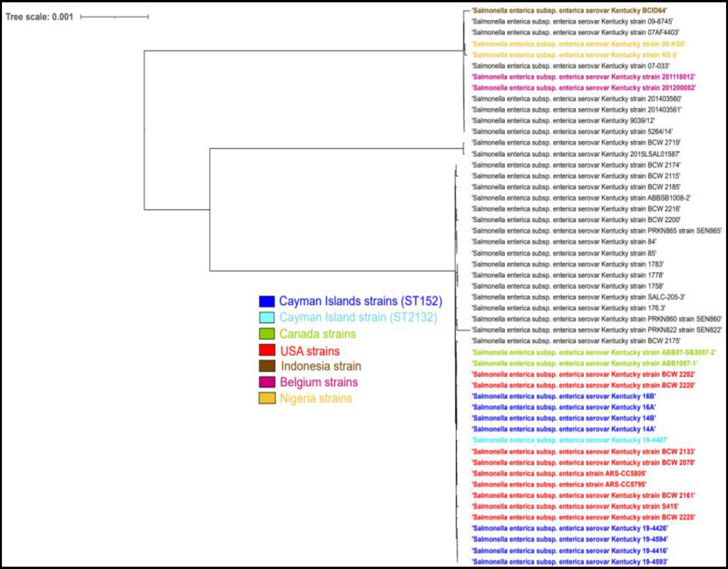This screenshot has width=728, height=569.
Task: Select legend text 'USA strains'
Action: point(310,351)
